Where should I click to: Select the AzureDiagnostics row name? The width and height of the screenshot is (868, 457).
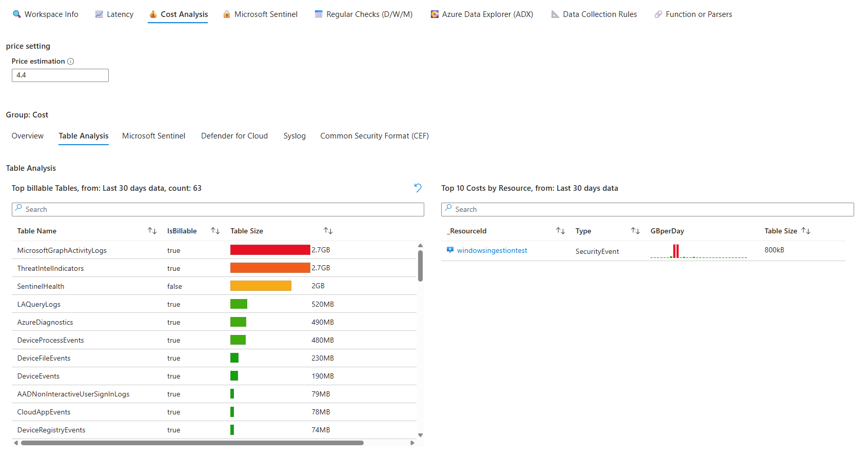(x=45, y=323)
